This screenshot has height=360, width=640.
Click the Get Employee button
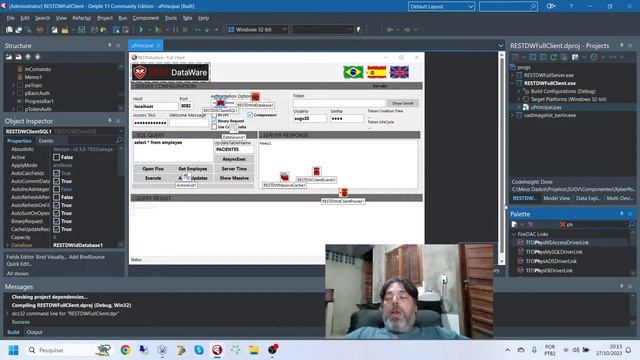coord(192,169)
